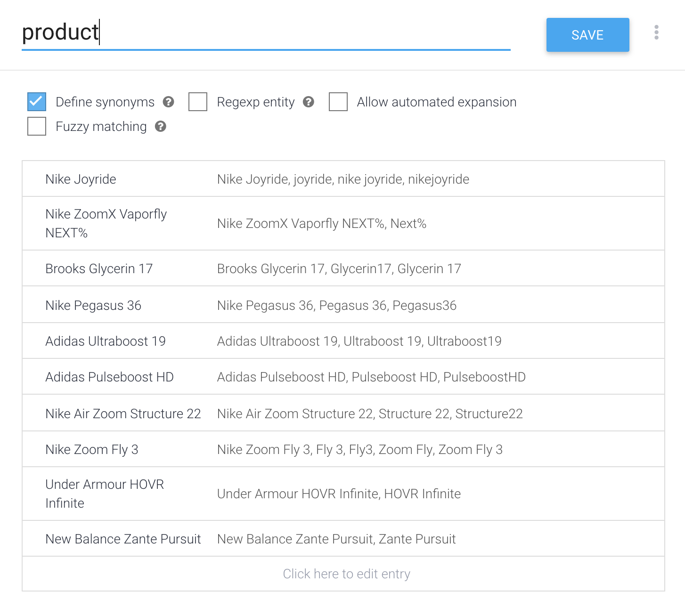Click the 'Allow automated expansion' label text
This screenshot has height=616, width=685.
point(437,102)
